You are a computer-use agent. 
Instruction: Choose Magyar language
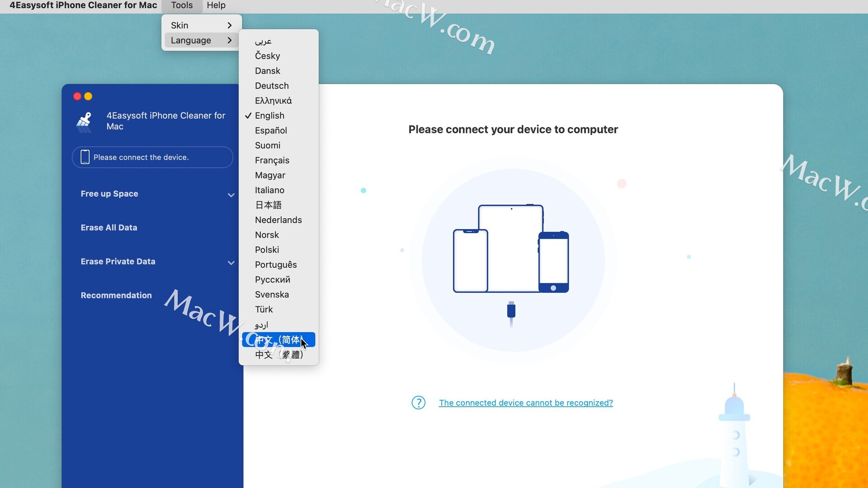tap(278, 175)
